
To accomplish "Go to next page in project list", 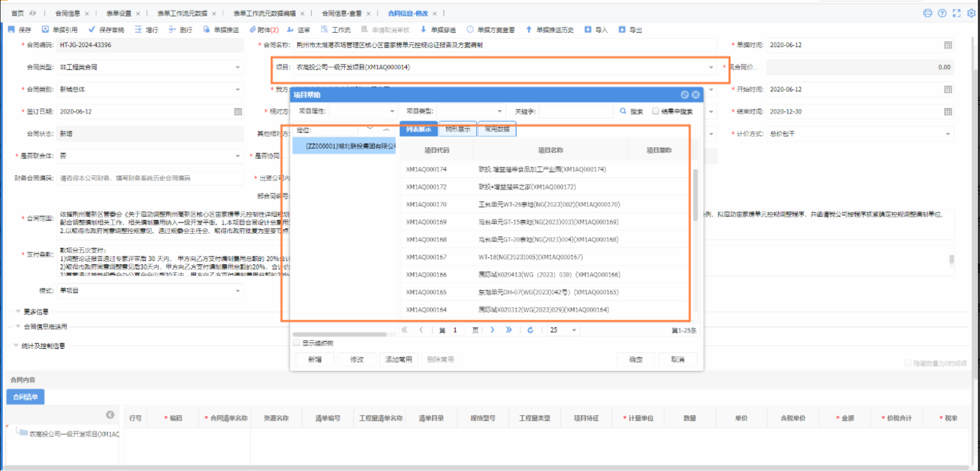I will tap(492, 330).
